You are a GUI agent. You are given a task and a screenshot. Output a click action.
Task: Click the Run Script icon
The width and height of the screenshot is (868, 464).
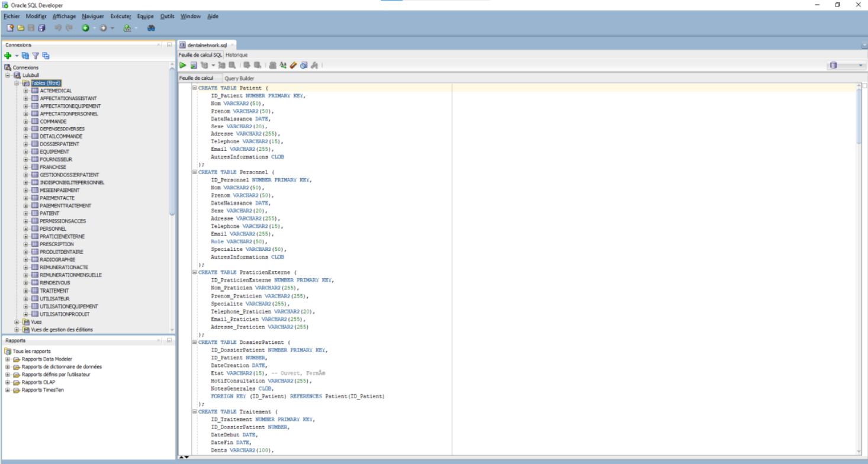pyautogui.click(x=194, y=65)
